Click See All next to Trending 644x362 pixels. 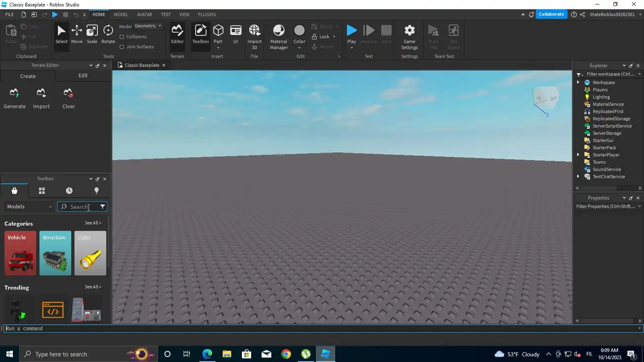pyautogui.click(x=93, y=287)
